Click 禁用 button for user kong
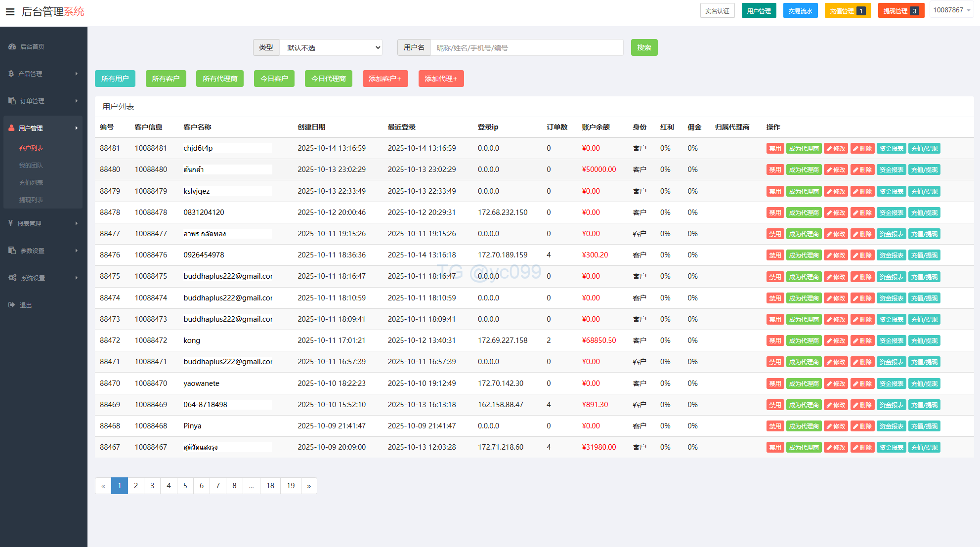This screenshot has width=980, height=547. point(774,340)
